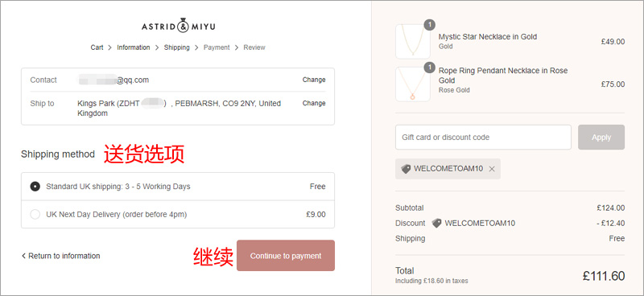Open the Payment breadcrumb step
The height and width of the screenshot is (296, 644).
pos(217,47)
